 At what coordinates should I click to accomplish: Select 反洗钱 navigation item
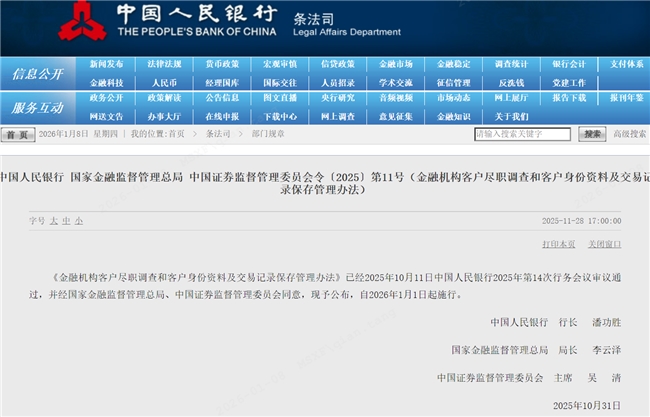[x=511, y=83]
